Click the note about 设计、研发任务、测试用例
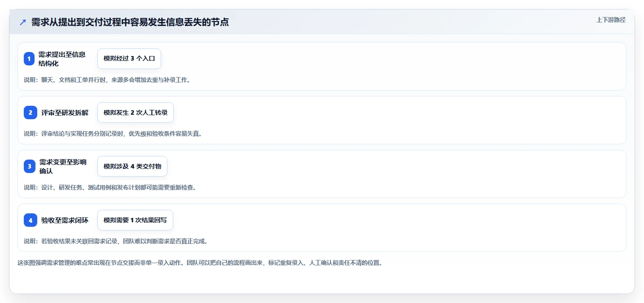This screenshot has width=644, height=303. pos(110,187)
